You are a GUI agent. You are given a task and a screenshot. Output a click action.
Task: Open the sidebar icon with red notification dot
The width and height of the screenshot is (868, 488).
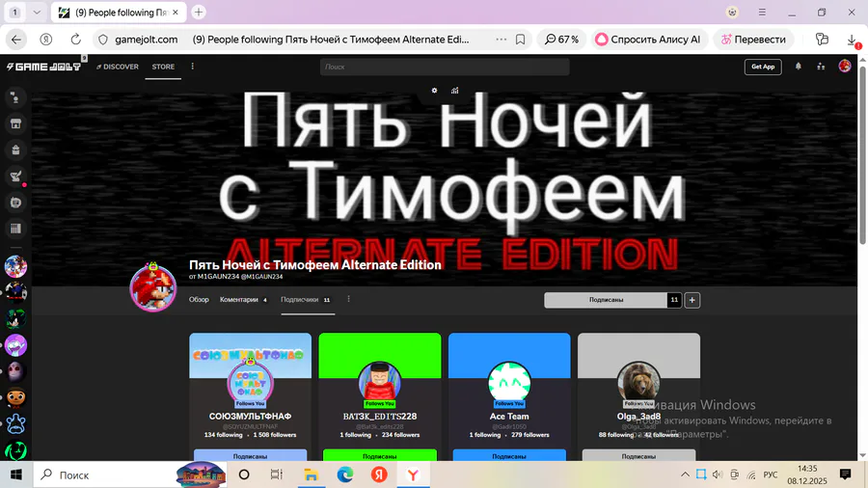(15, 176)
